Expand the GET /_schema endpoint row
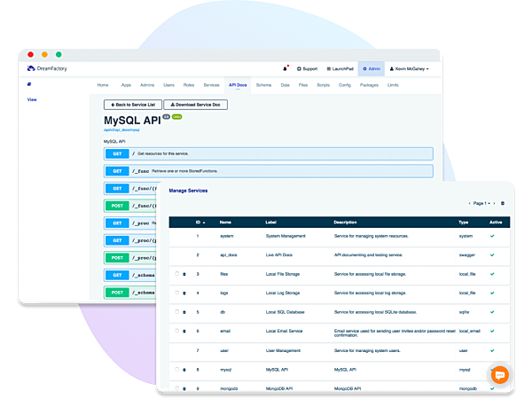532x399 pixels. pyautogui.click(x=130, y=275)
